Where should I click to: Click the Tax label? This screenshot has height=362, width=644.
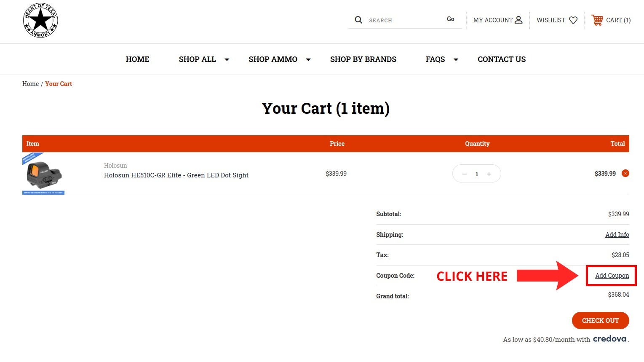(382, 255)
